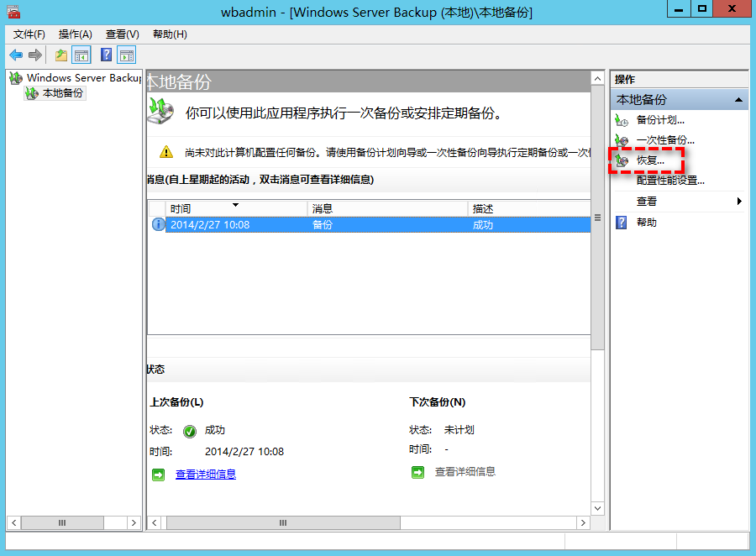Click the Back arrow toolbar icon

point(16,55)
